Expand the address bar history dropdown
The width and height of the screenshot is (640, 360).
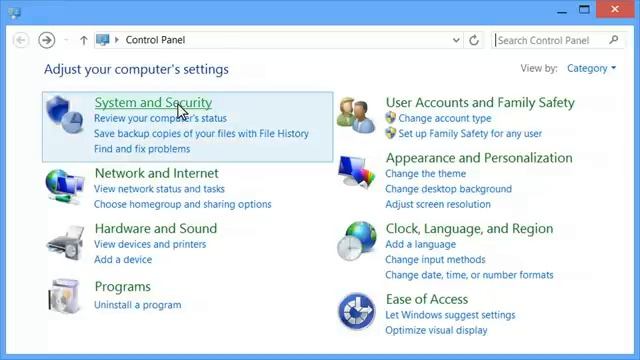tap(456, 40)
